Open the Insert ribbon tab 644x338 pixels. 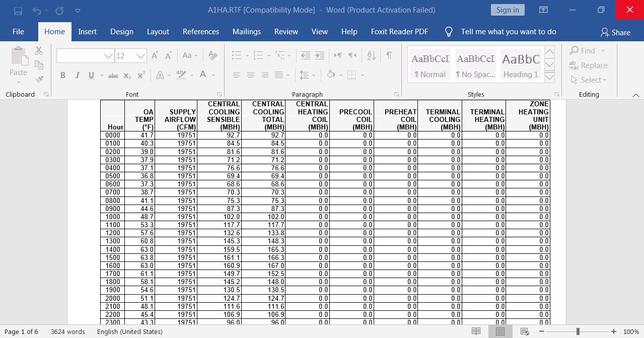tap(87, 31)
